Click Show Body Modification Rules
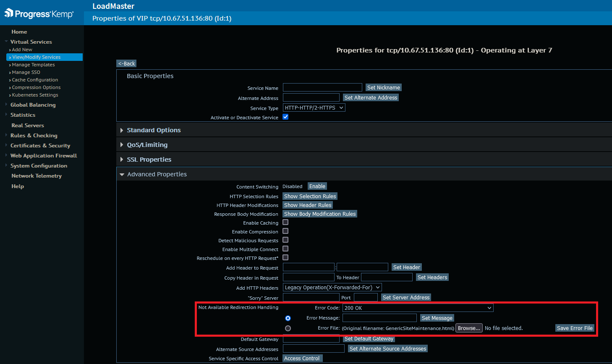The height and width of the screenshot is (364, 612). pos(320,214)
